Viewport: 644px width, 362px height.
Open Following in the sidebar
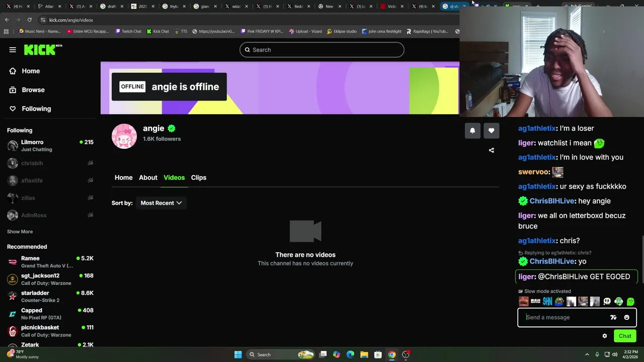(30, 109)
